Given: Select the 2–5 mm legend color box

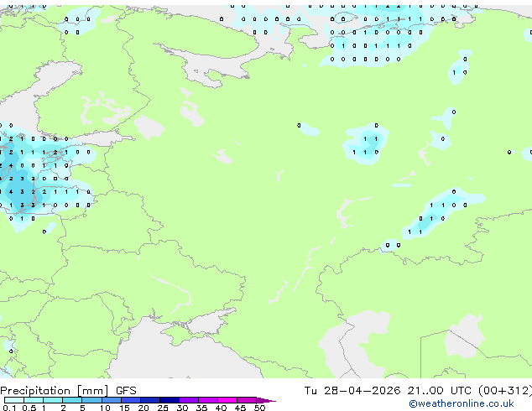Looking at the screenshot, I should point(72,400).
